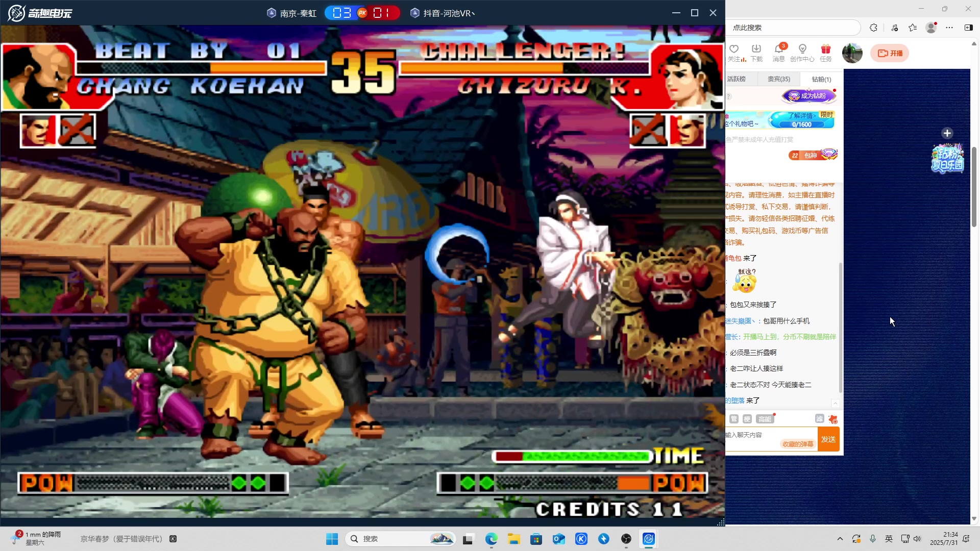Screen dimensions: 980x551
Task: Open Microsoft Store from taskbar
Action: pos(536,539)
